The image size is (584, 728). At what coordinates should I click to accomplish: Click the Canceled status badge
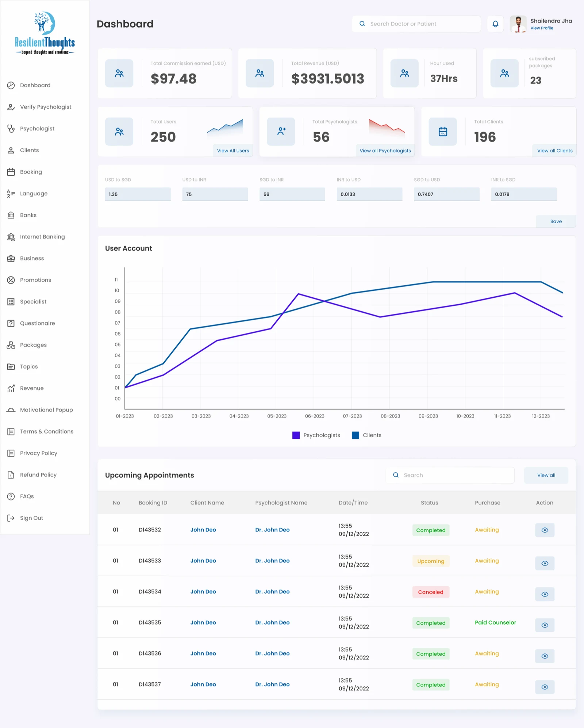click(x=431, y=592)
